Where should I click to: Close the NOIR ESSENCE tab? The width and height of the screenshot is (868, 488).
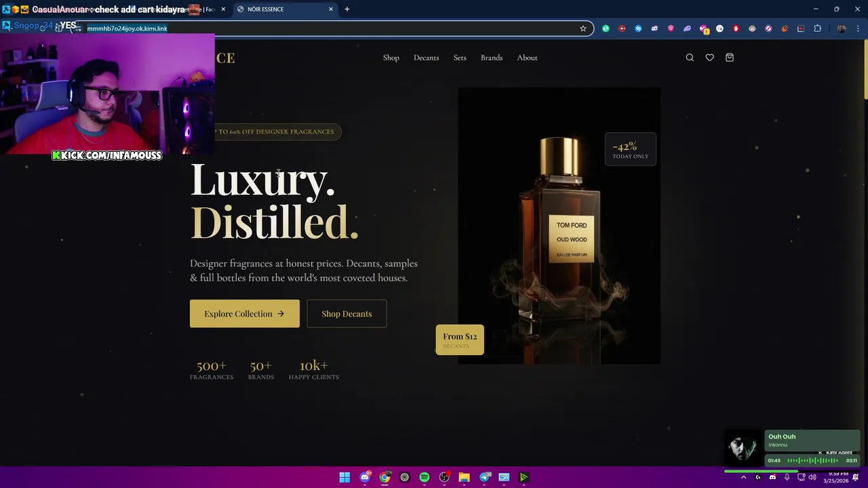[331, 9]
